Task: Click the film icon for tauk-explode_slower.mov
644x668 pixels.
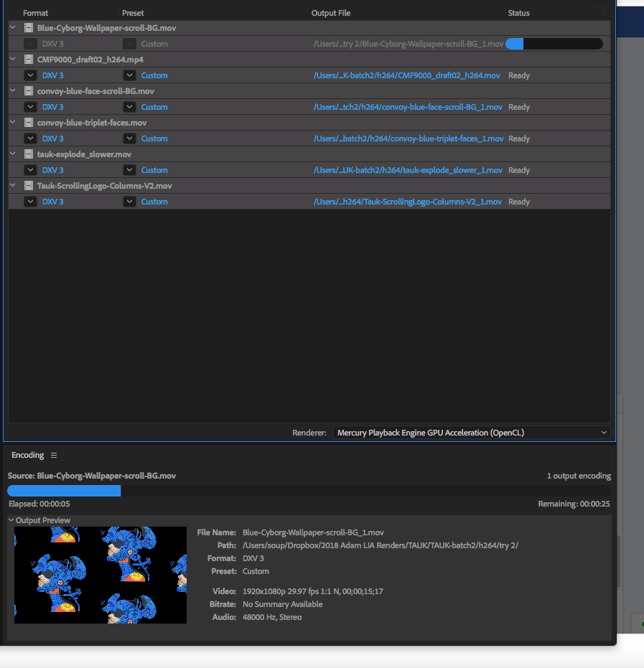Action: click(29, 154)
